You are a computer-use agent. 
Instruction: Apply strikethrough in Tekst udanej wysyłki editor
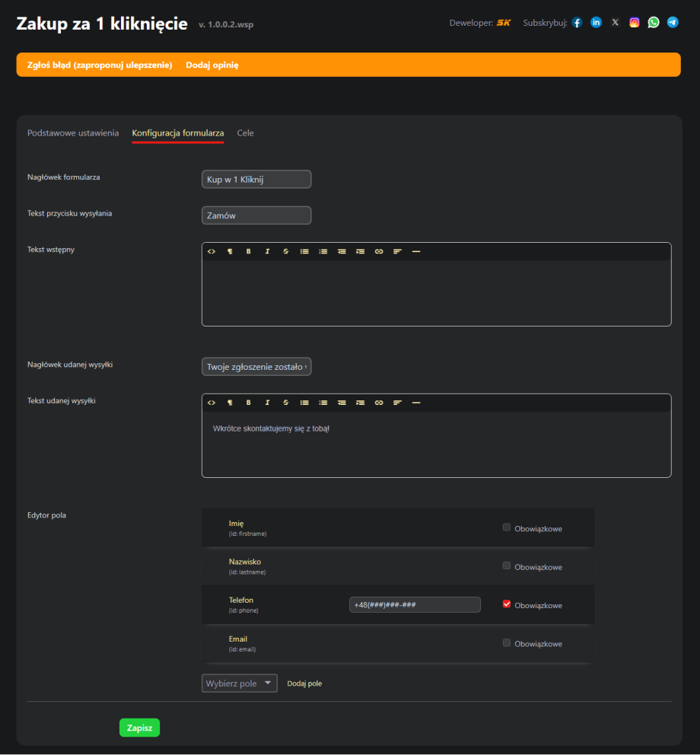(286, 403)
